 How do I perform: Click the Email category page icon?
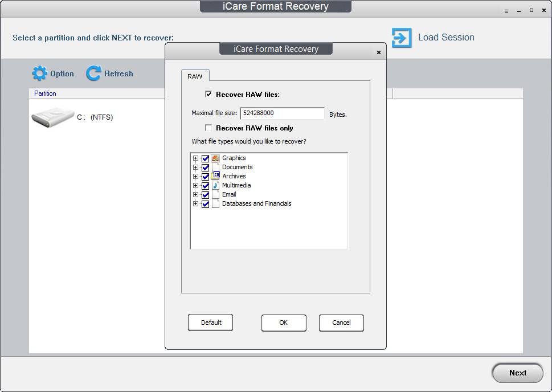(x=215, y=194)
